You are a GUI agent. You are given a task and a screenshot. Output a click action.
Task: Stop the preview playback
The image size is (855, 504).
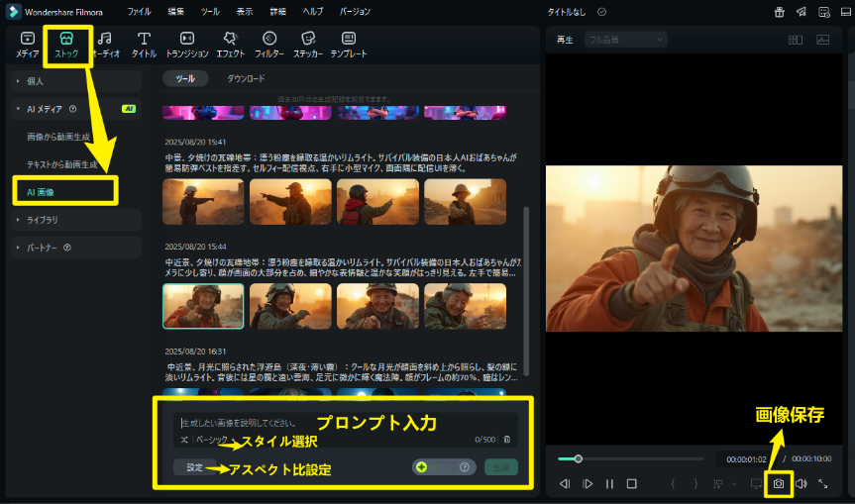pyautogui.click(x=631, y=483)
